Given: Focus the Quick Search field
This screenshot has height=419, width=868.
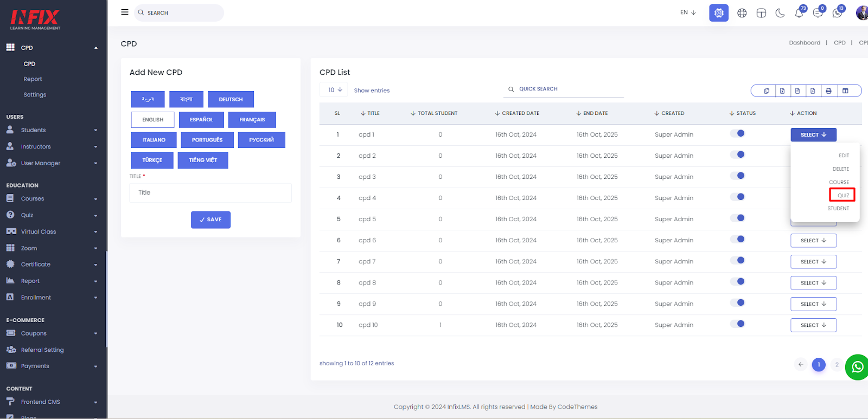Looking at the screenshot, I should pos(564,89).
